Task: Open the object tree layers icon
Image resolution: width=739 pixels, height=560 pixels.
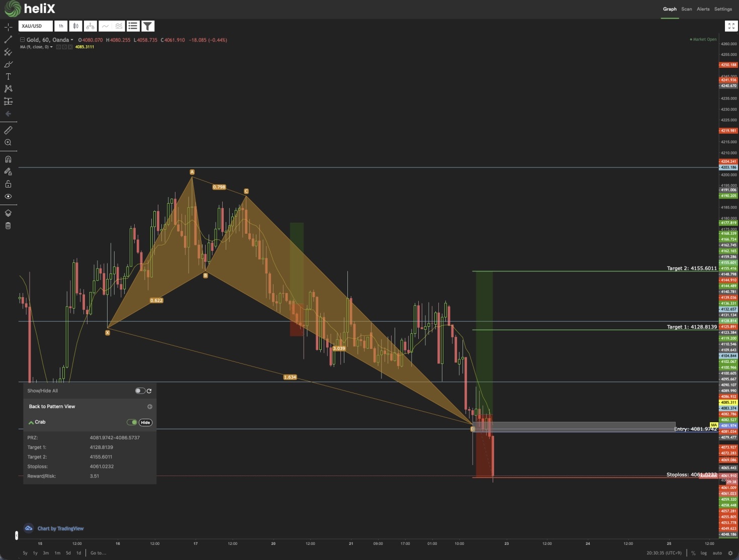Action: tap(8, 213)
